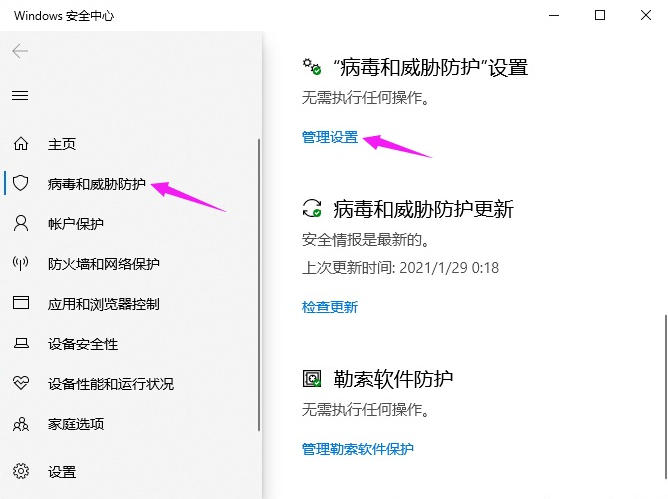
Task: Click the account protection person icon
Action: tap(20, 224)
